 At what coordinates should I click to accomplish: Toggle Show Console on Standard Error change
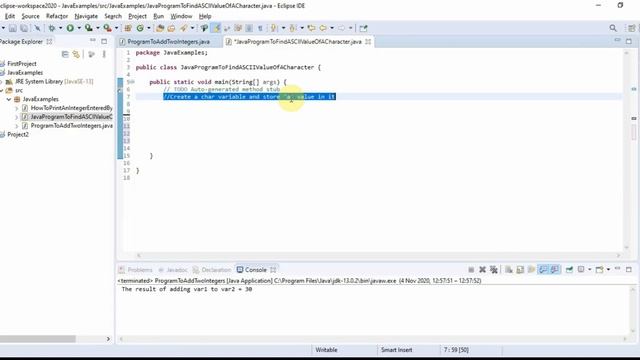tap(554, 270)
